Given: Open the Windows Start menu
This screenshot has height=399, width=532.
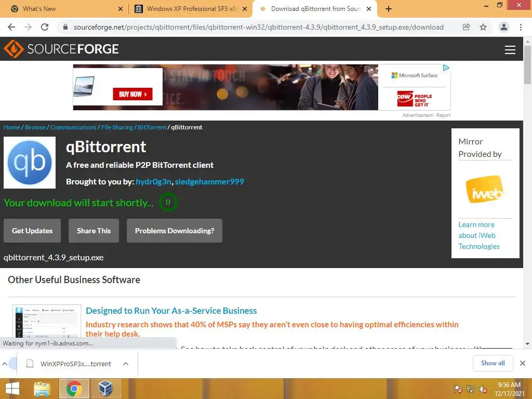Looking at the screenshot, I should (x=12, y=389).
